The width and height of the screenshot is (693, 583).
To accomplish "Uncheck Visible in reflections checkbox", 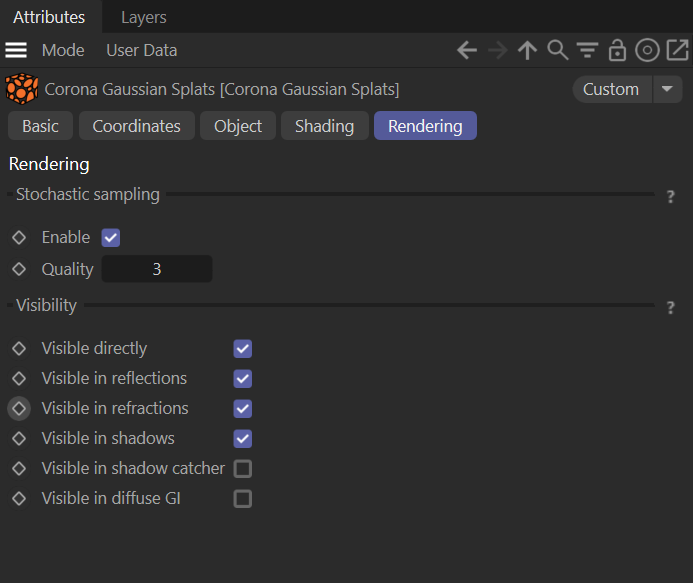I will click(x=243, y=379).
